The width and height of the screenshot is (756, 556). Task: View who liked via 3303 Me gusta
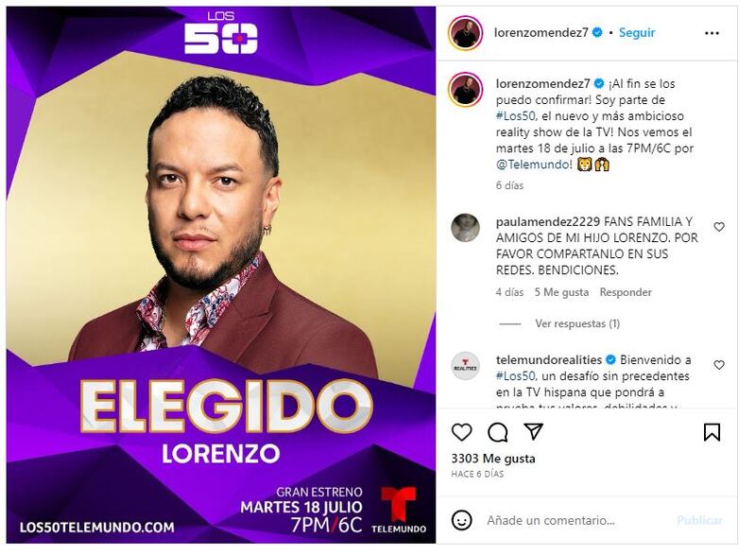point(492,458)
